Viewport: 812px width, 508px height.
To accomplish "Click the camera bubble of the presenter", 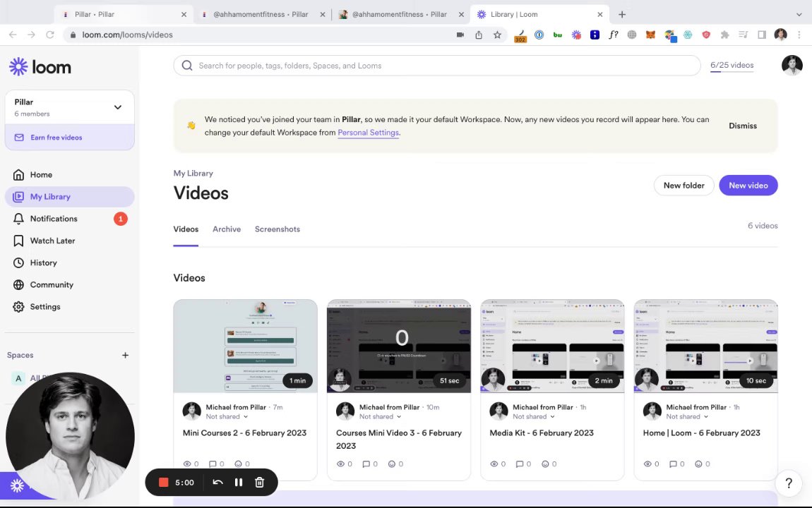I will [x=70, y=437].
